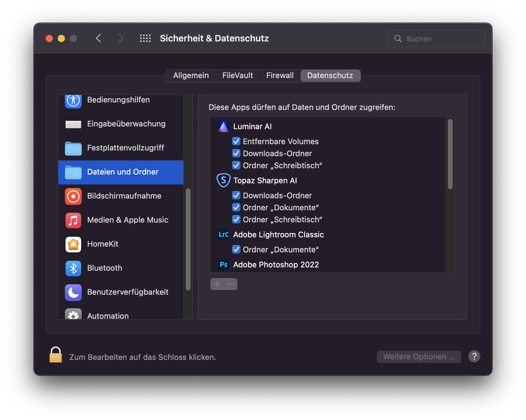526x420 pixels.
Task: Select Bildschirmaufnahme label in sidebar
Action: click(124, 196)
